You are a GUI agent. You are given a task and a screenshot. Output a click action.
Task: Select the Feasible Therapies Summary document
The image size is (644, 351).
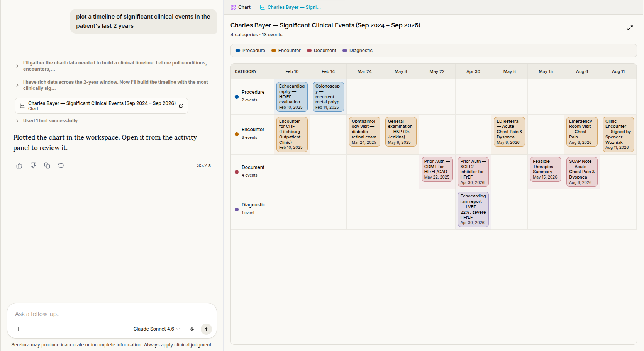[546, 169]
